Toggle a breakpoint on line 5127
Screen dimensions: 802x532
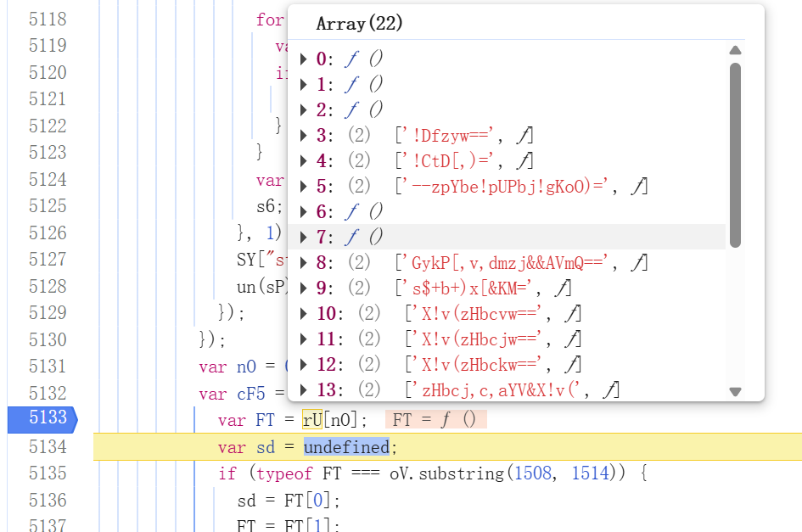pos(48,260)
